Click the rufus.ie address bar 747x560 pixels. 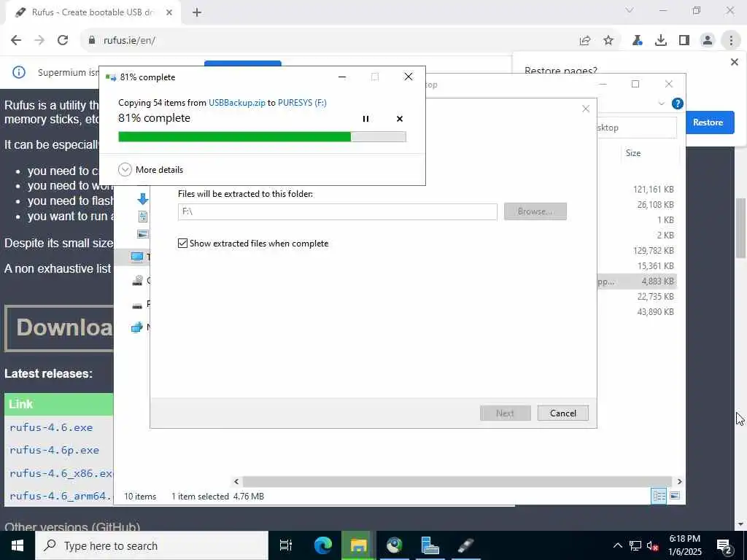(329, 41)
